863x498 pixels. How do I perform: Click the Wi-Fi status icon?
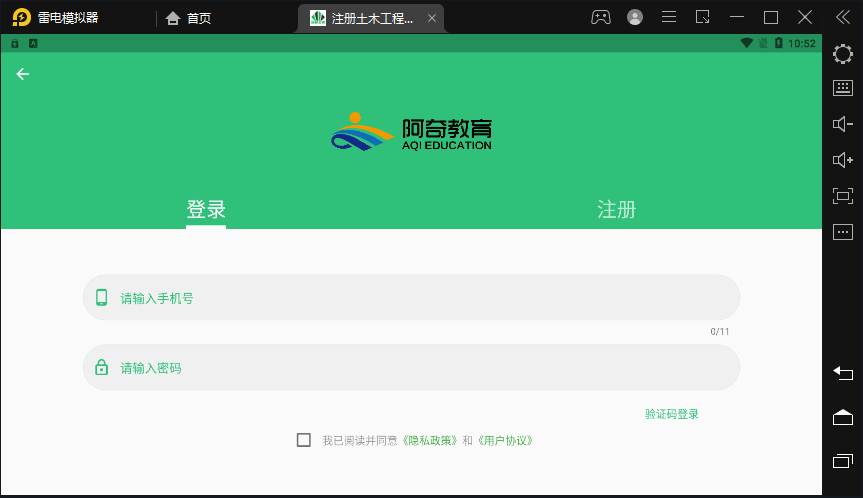point(746,43)
